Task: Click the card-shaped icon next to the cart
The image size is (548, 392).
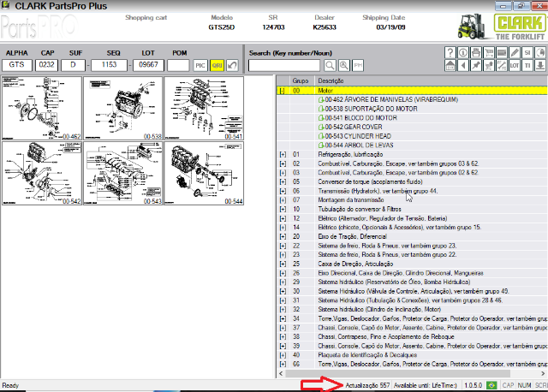Action: pos(502,52)
